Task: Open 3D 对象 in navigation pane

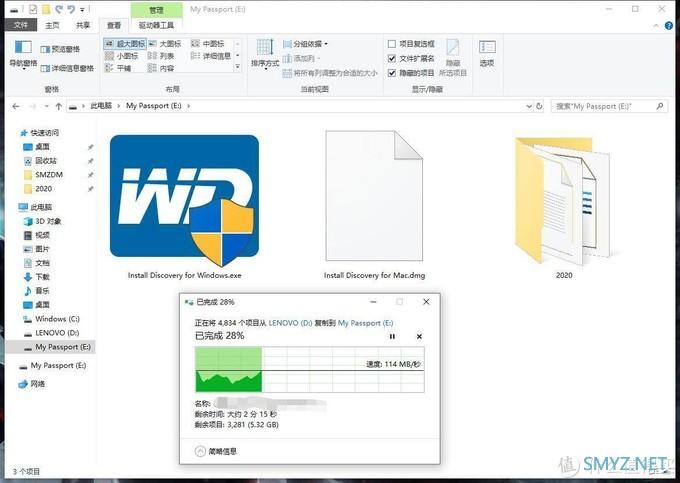Action: [48, 221]
